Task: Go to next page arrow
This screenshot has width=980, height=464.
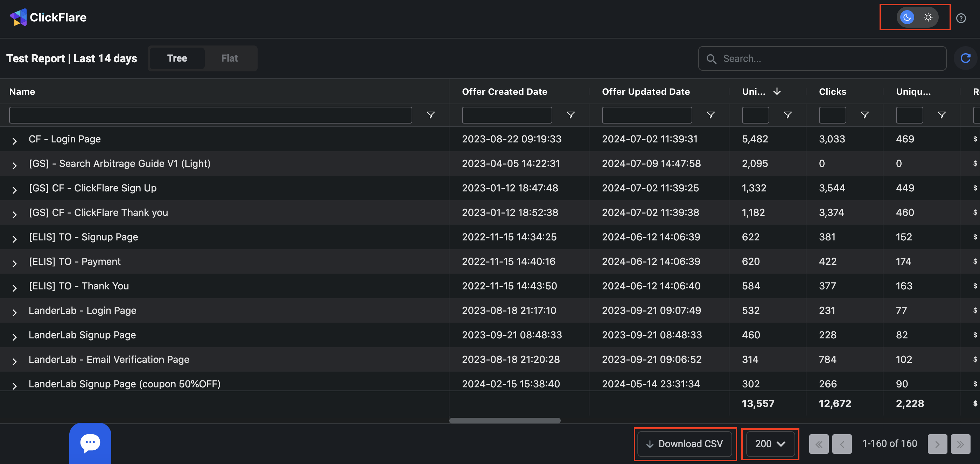Action: click(937, 444)
